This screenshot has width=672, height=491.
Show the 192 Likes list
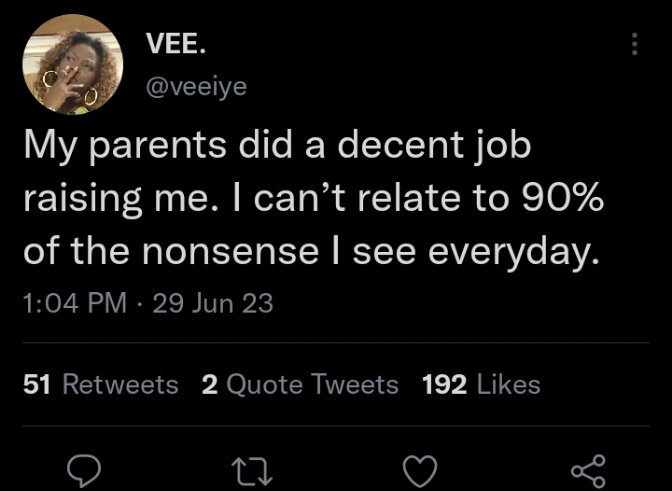pos(481,384)
